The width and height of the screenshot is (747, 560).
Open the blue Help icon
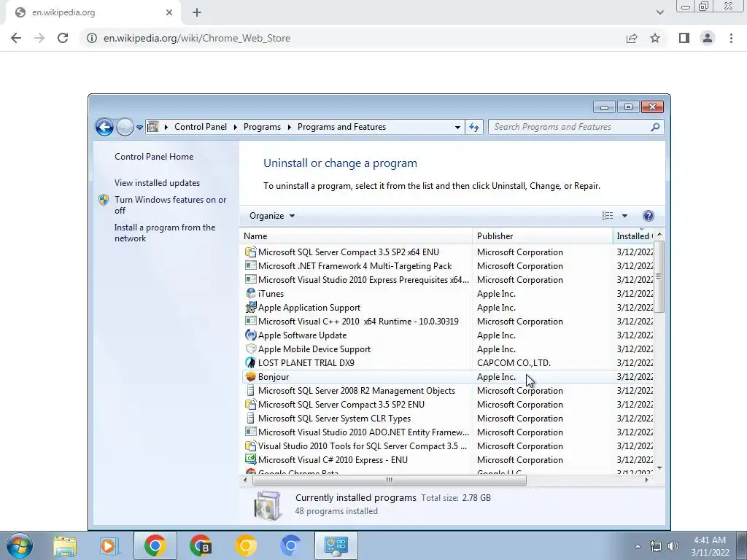point(649,216)
